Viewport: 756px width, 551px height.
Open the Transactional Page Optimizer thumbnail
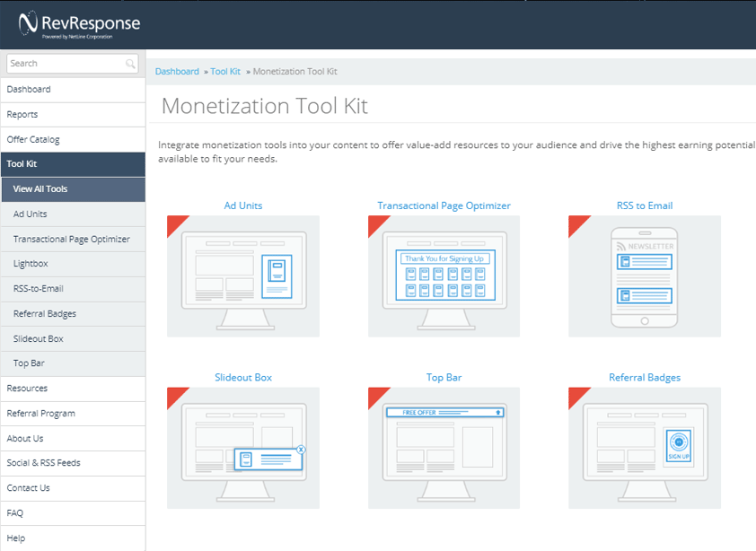point(444,275)
